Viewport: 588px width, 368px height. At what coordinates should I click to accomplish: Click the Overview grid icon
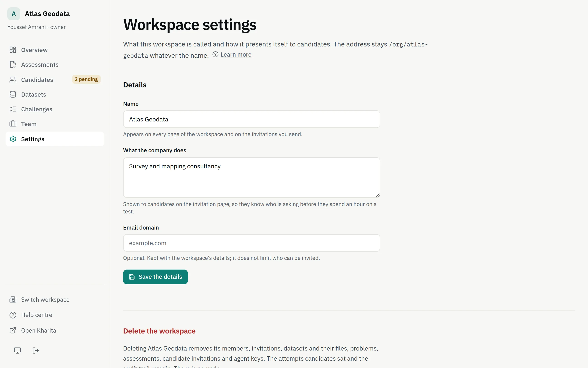click(x=13, y=50)
